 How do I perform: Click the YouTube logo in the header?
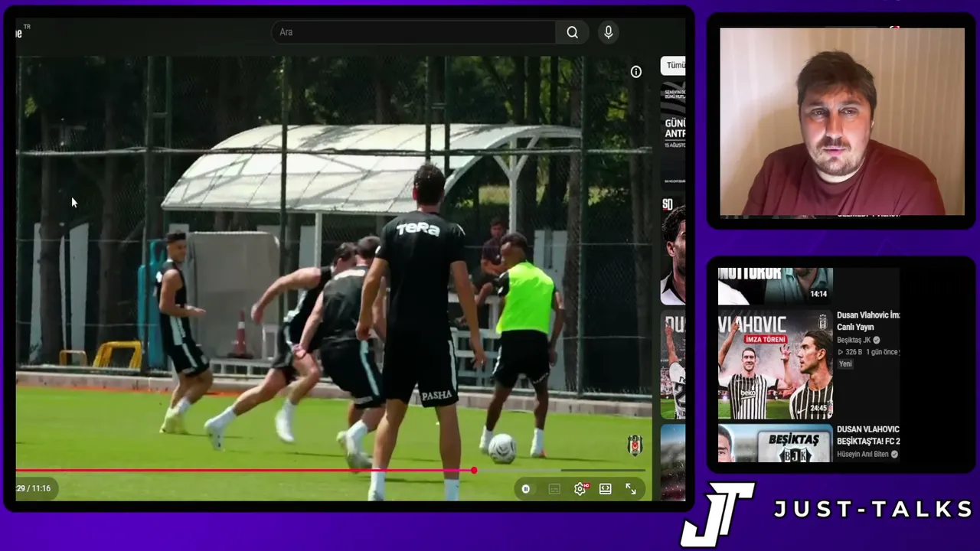click(x=21, y=32)
